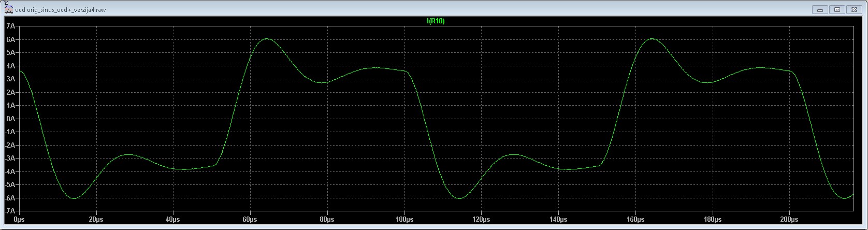
Task: Click the 4A vertical axis label
Action: pyautogui.click(x=10, y=66)
